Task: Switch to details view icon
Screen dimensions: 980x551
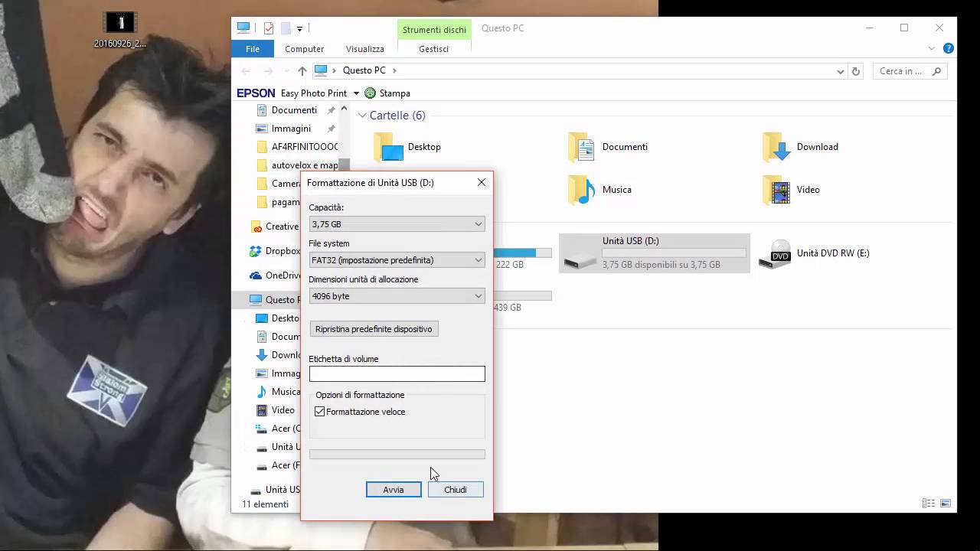Action: pos(929,504)
